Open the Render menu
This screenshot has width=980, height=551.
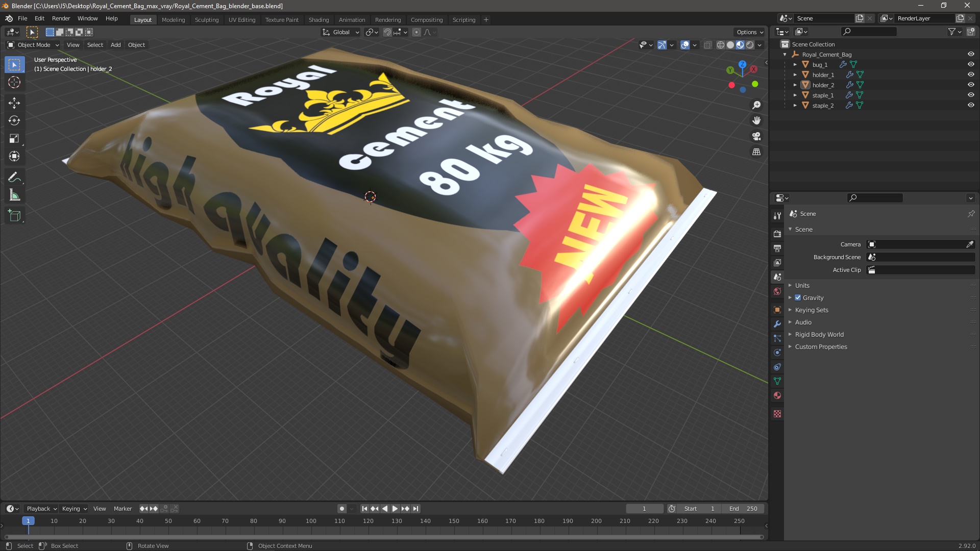(x=61, y=18)
